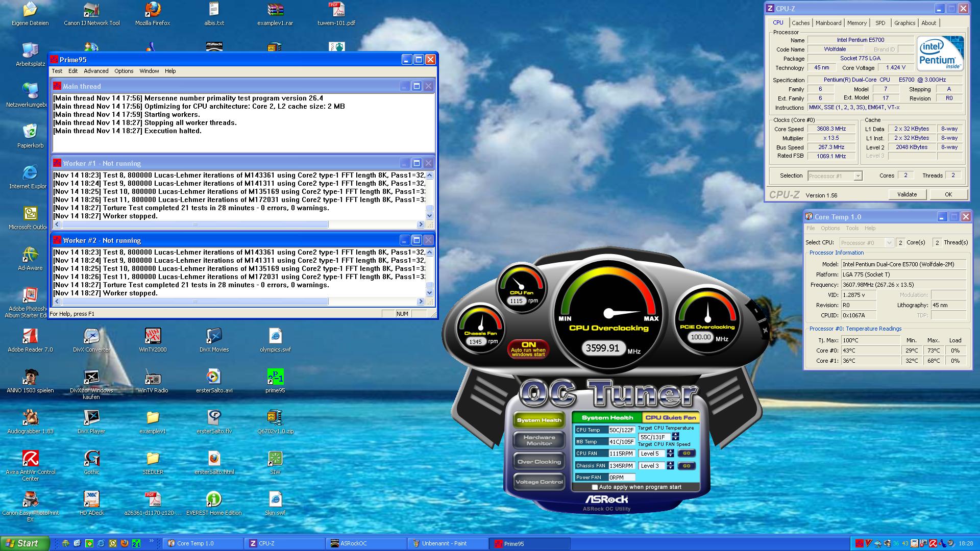Open Ad-Aware desktop shortcut
Image resolution: width=980 pixels, height=551 pixels.
[30, 258]
